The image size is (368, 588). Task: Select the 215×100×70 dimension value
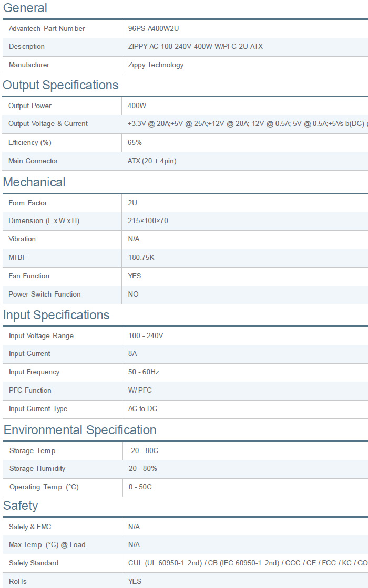(148, 221)
